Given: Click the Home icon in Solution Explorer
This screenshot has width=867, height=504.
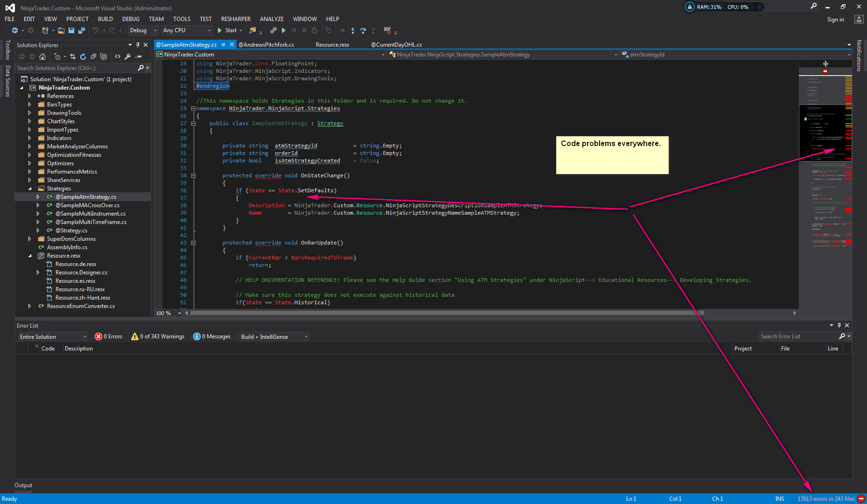Looking at the screenshot, I should [42, 56].
